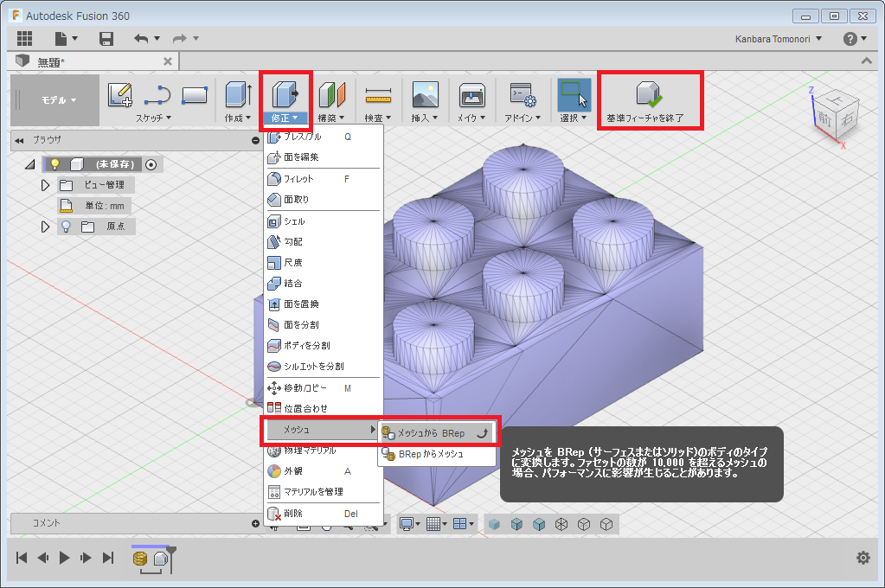The height and width of the screenshot is (588, 885).
Task: Click the Inspect measure ruler icon
Action: (x=378, y=95)
